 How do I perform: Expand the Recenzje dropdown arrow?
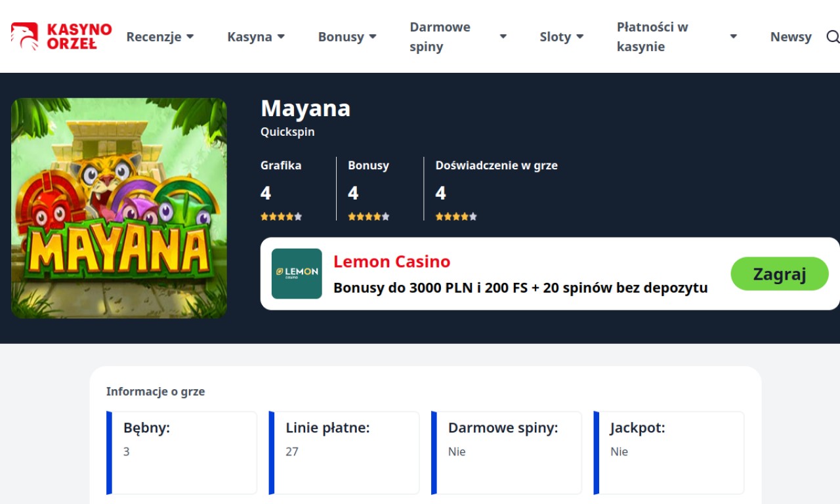[190, 37]
